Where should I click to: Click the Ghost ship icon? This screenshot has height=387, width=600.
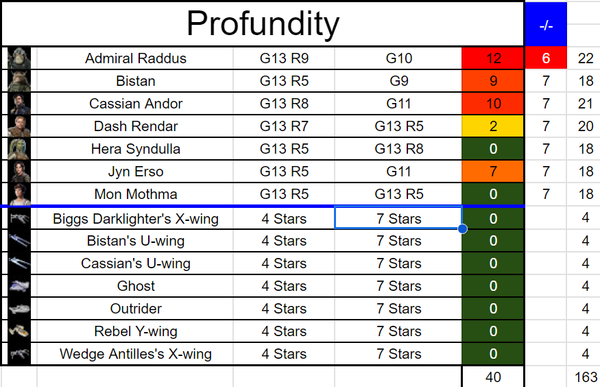19,286
